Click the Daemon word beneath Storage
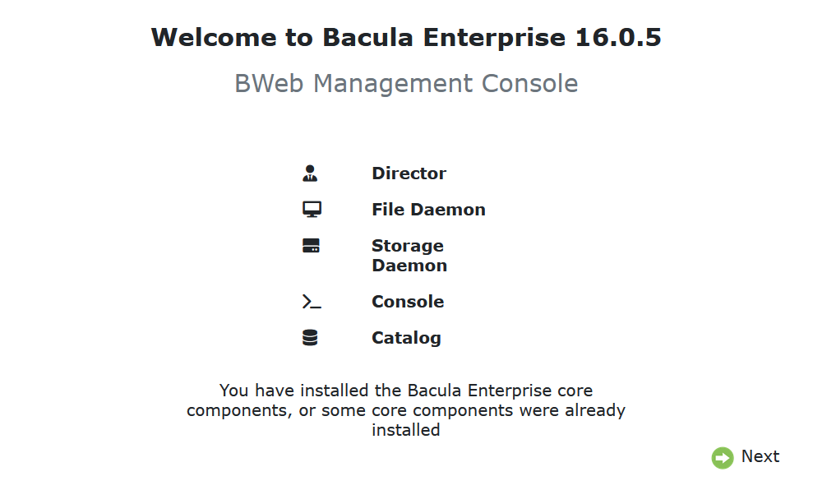This screenshot has width=813, height=504. [409, 266]
